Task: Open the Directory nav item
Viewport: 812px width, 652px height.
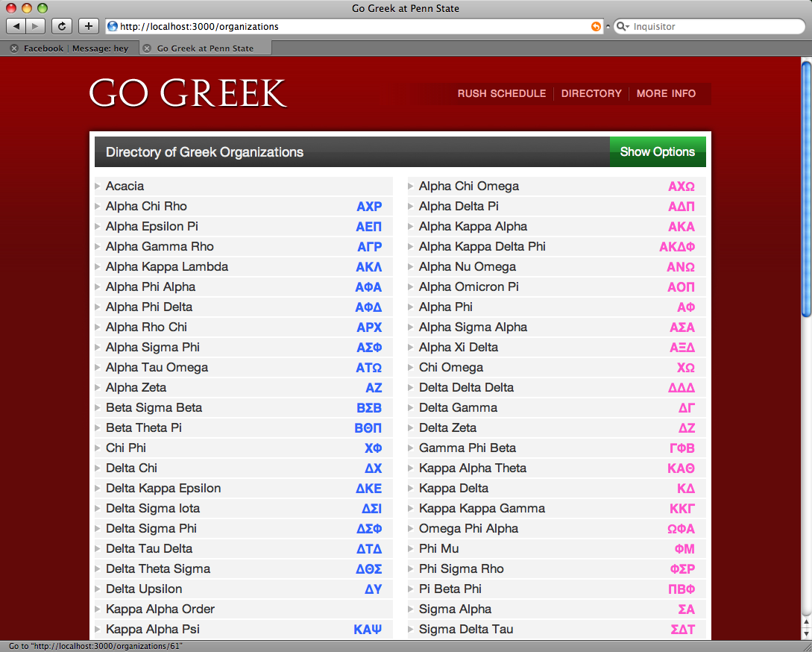Action: [x=591, y=93]
